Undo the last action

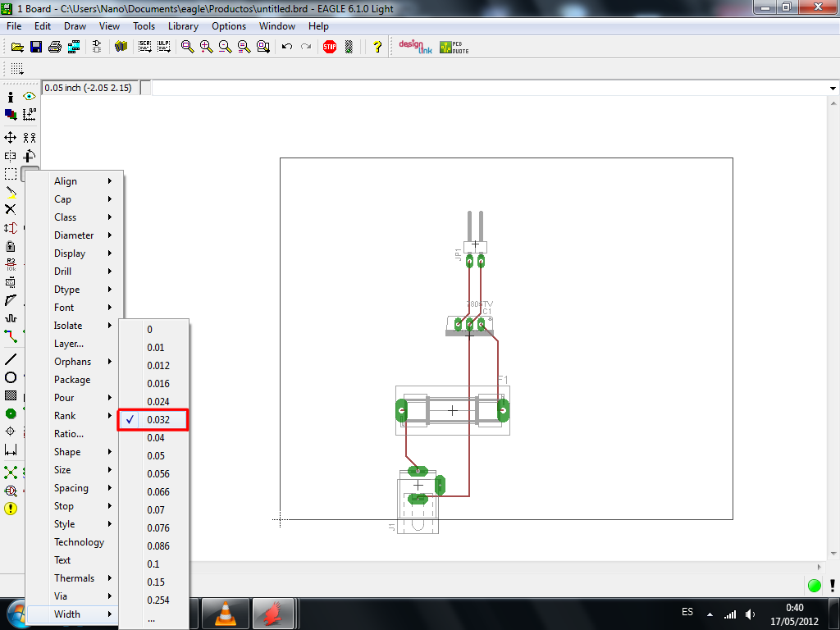[x=286, y=47]
